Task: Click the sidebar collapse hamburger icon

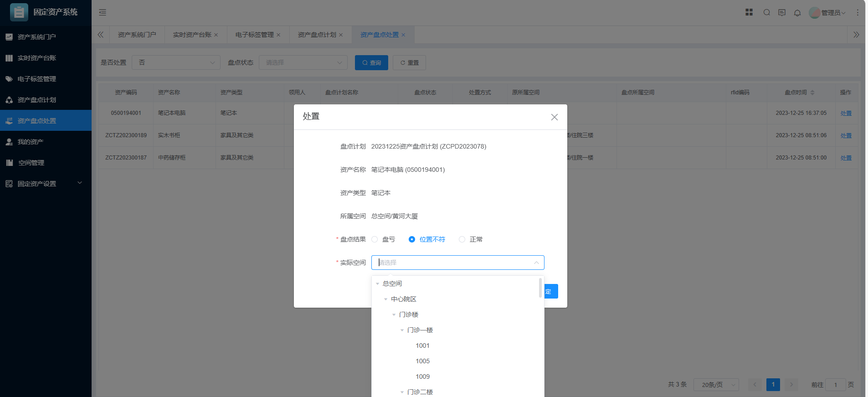Action: pos(103,12)
